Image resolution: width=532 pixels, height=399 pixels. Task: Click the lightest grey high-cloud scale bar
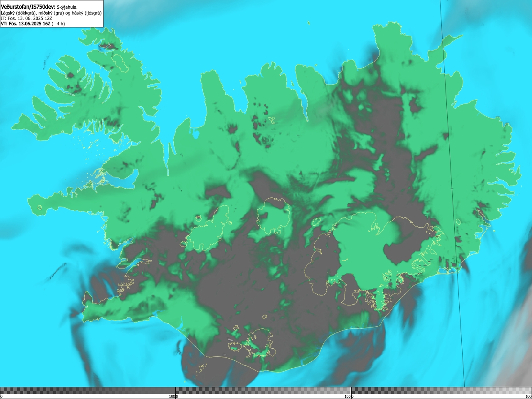(441, 391)
